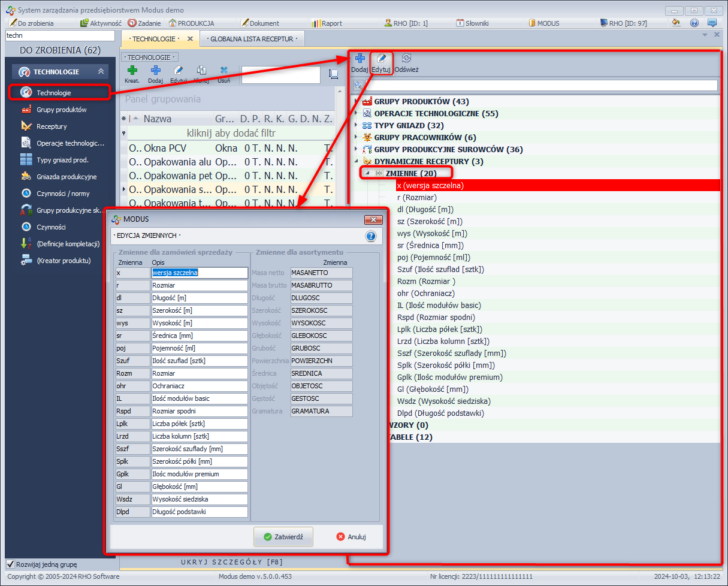728x586 pixels.
Task: Click the blue help icon in dialog
Action: [x=370, y=236]
